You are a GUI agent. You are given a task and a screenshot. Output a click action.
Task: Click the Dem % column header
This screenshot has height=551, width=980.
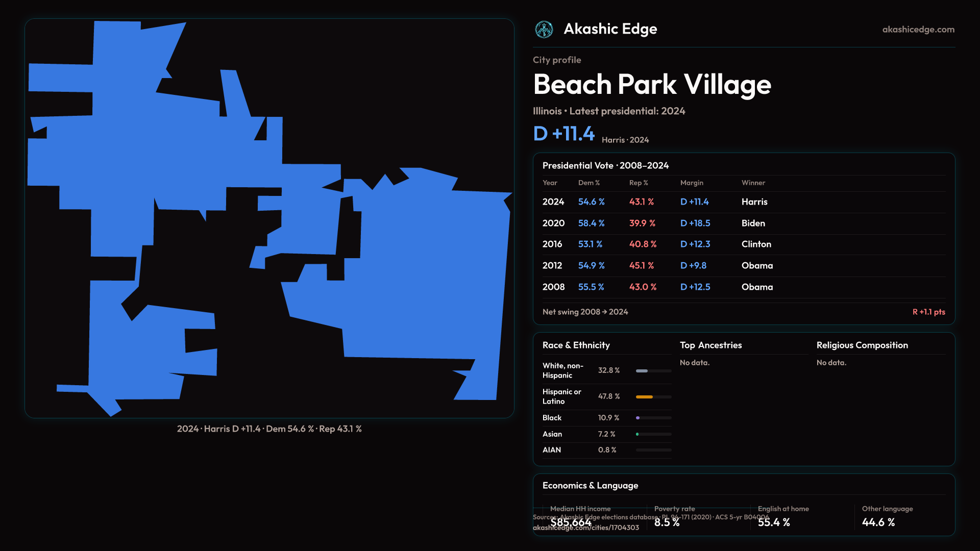589,183
